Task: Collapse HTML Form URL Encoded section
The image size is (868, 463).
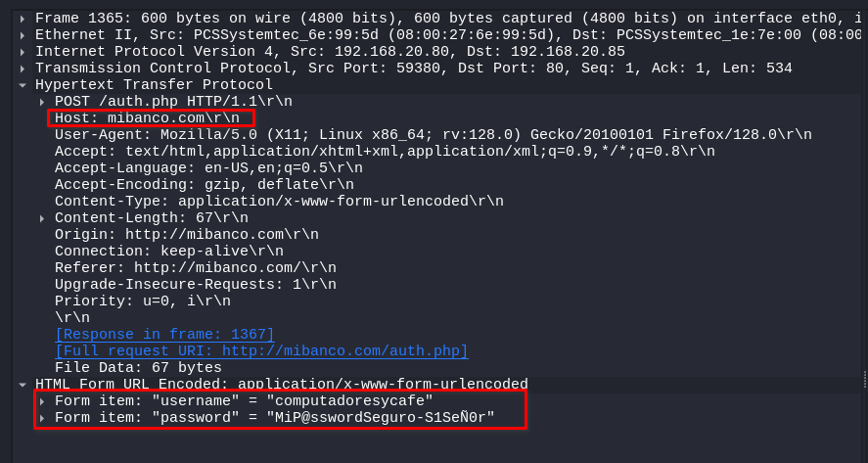Action: click(x=23, y=385)
